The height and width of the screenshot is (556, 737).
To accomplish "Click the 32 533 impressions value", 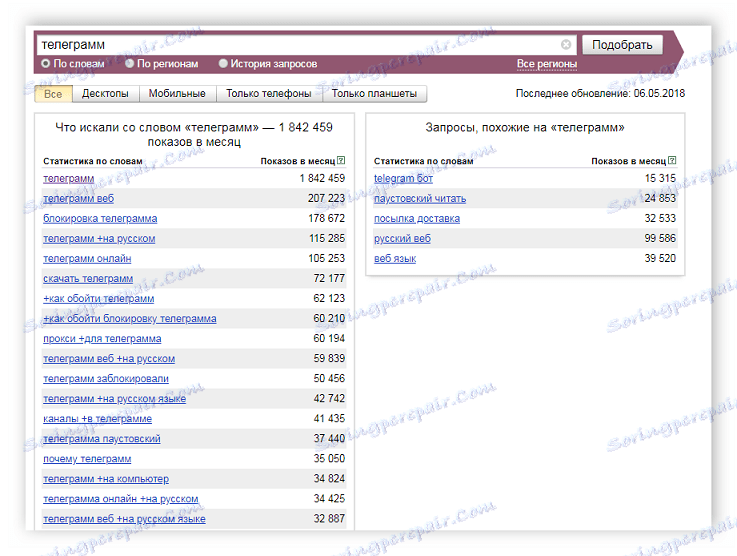I will pos(660,219).
